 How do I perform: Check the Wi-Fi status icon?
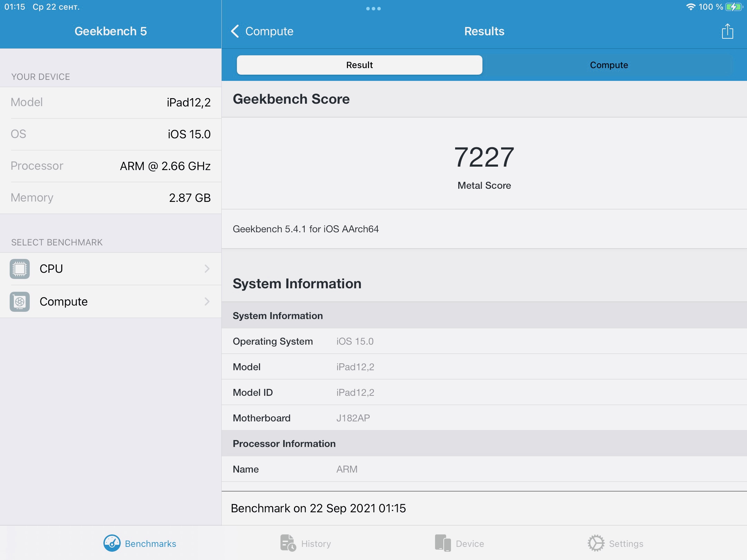(691, 7)
